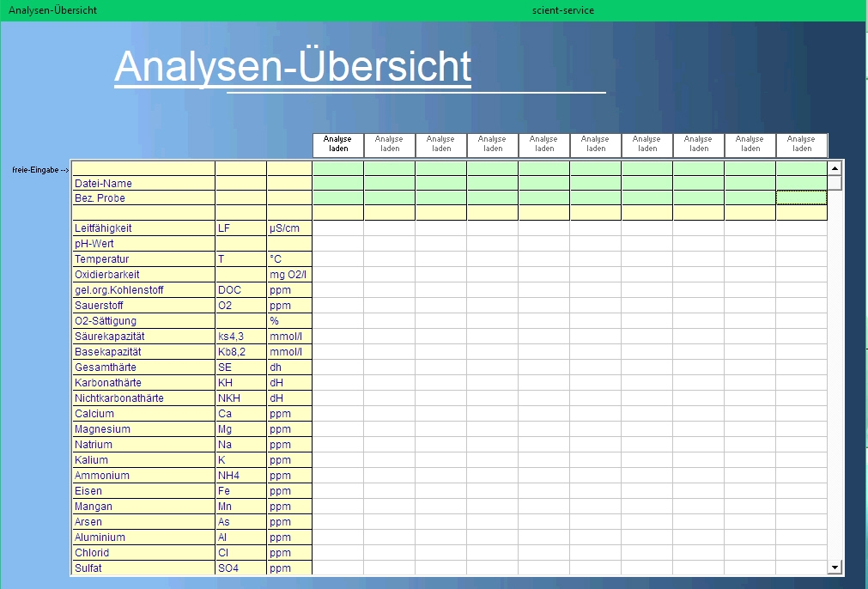Screen dimensions: 868x589
Task: Click the 'DOC' symbol cell
Action: point(240,290)
